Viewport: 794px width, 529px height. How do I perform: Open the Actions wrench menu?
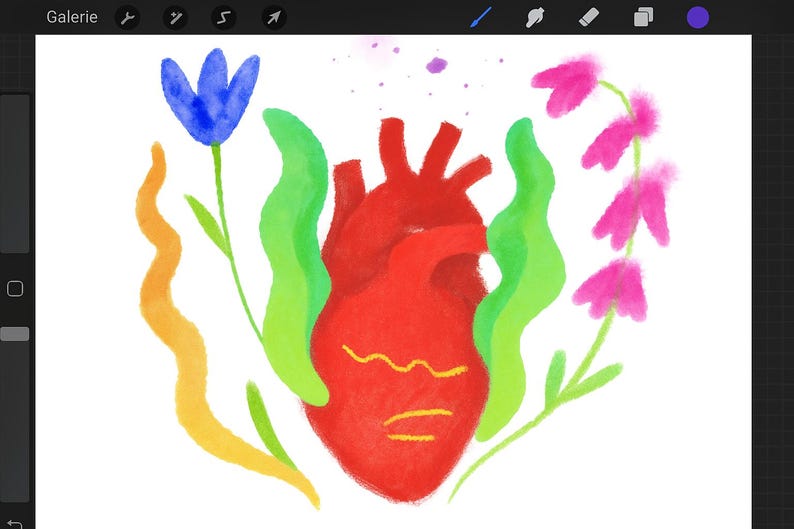point(127,18)
